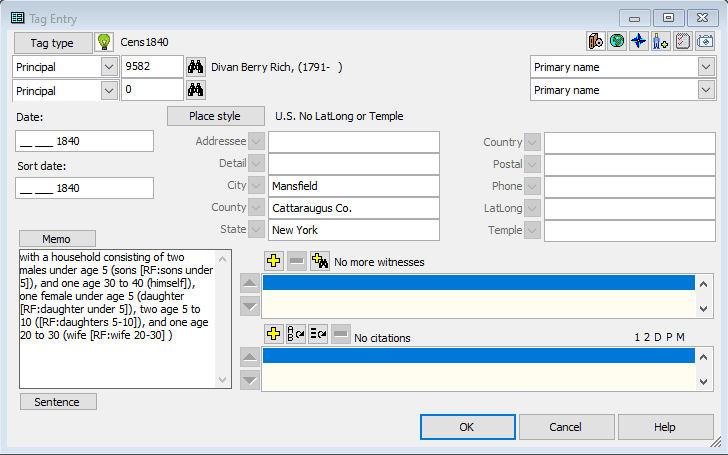Viewport: 728px width, 455px height.
Task: Open the first Primary name dropdown
Action: point(706,67)
